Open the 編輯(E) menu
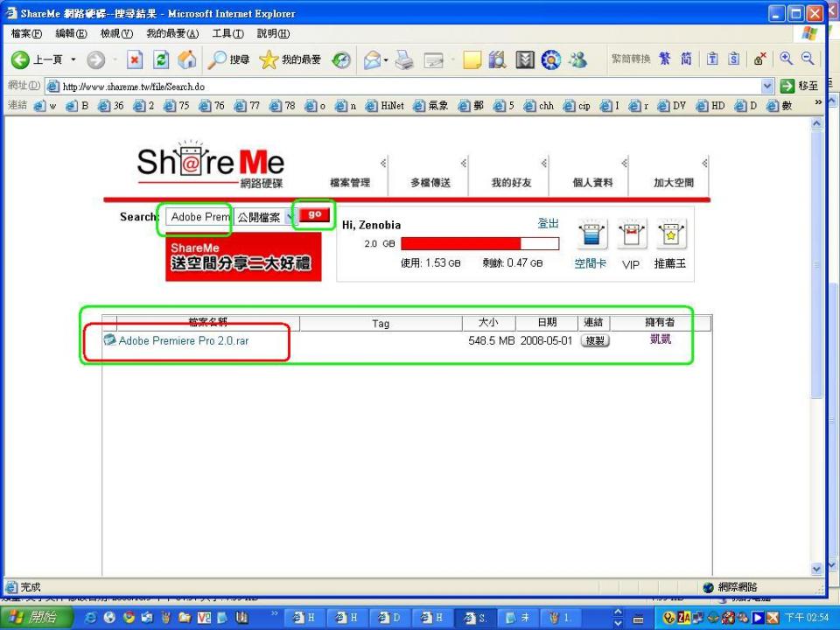 coord(71,34)
